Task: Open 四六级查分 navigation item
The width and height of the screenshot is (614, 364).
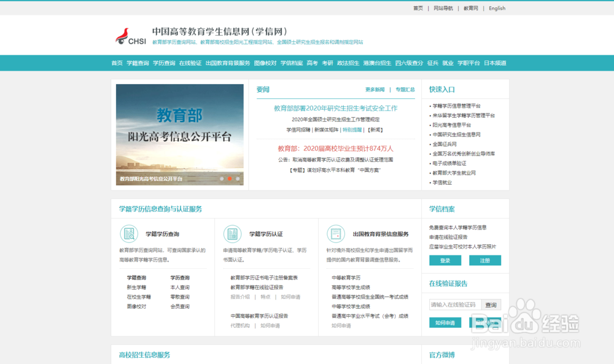Action: tap(409, 63)
